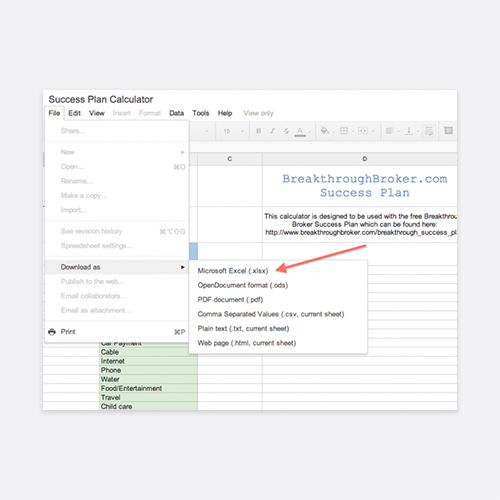Screen dimensions: 500x500
Task: Select Plain text (.txt) option
Action: 278,329
